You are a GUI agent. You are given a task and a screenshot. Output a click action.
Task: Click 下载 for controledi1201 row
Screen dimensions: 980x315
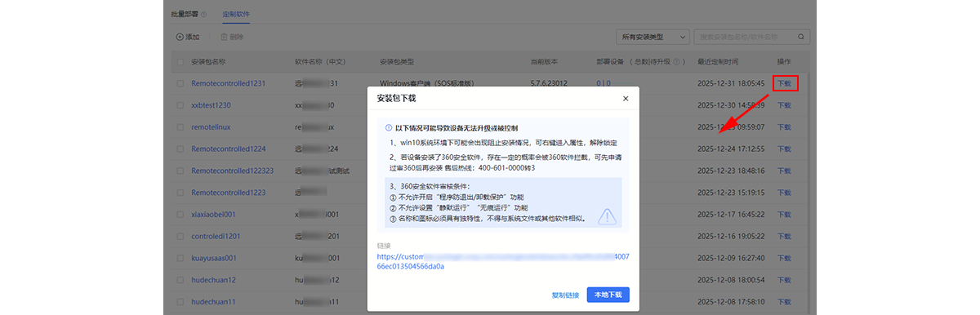784,236
